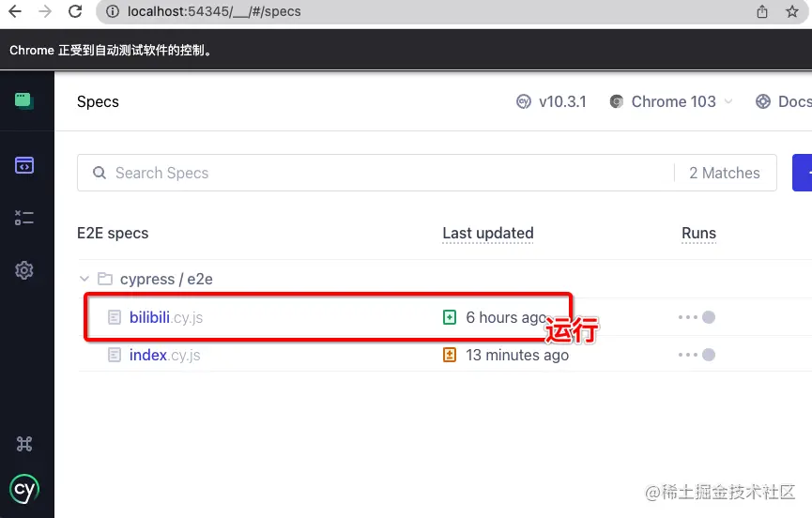The image size is (812, 518).
Task: Collapse the cypress / e2e folder
Action: pyautogui.click(x=84, y=279)
